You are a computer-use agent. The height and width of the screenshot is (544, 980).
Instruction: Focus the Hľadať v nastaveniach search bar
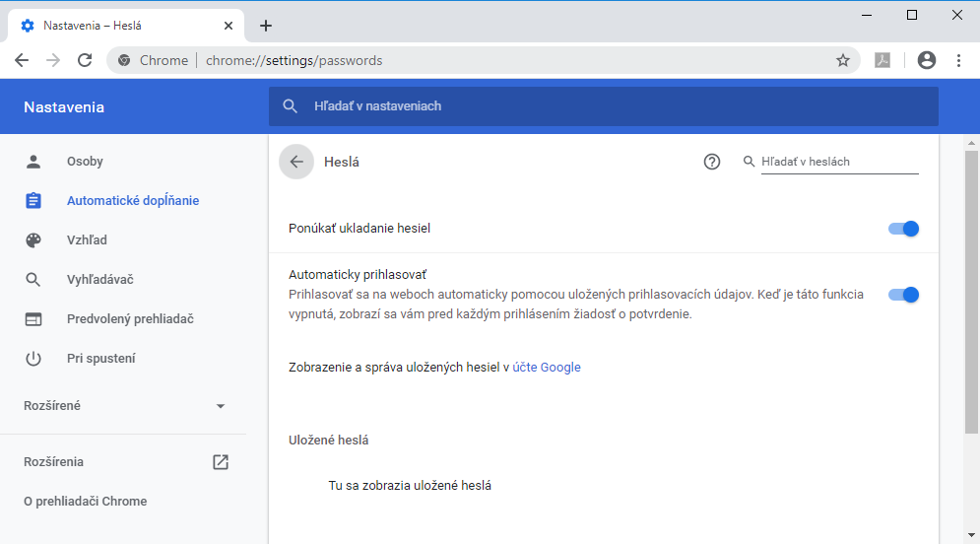coord(603,106)
